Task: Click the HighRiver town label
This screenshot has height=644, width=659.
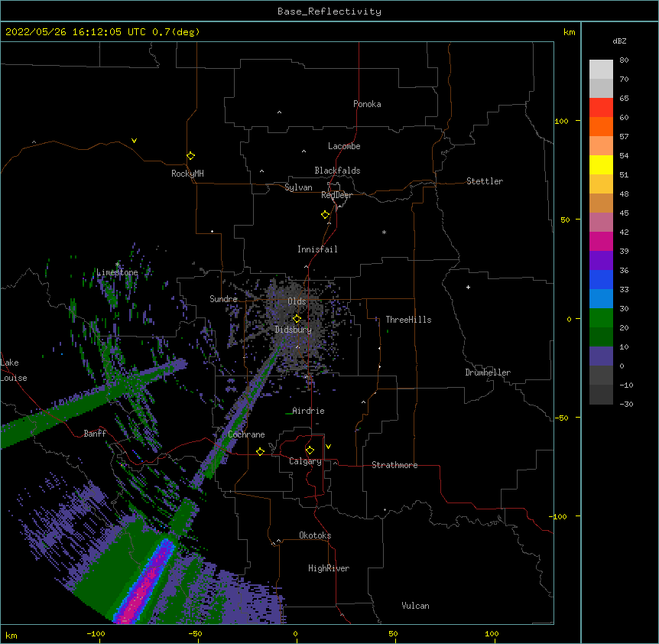Action: (x=329, y=568)
